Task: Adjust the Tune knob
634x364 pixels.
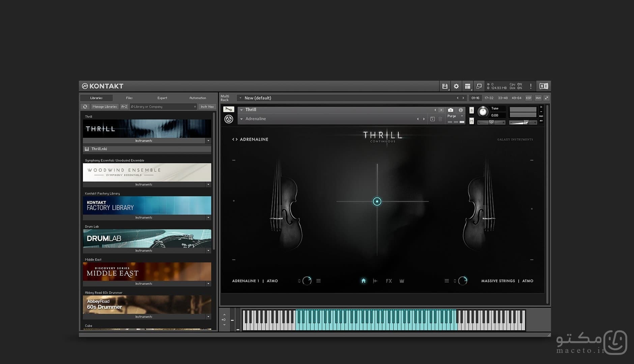Action: (x=483, y=112)
